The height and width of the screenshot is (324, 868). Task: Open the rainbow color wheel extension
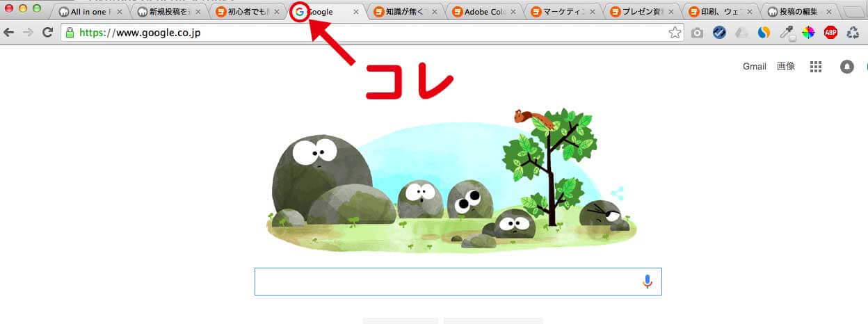click(x=808, y=32)
